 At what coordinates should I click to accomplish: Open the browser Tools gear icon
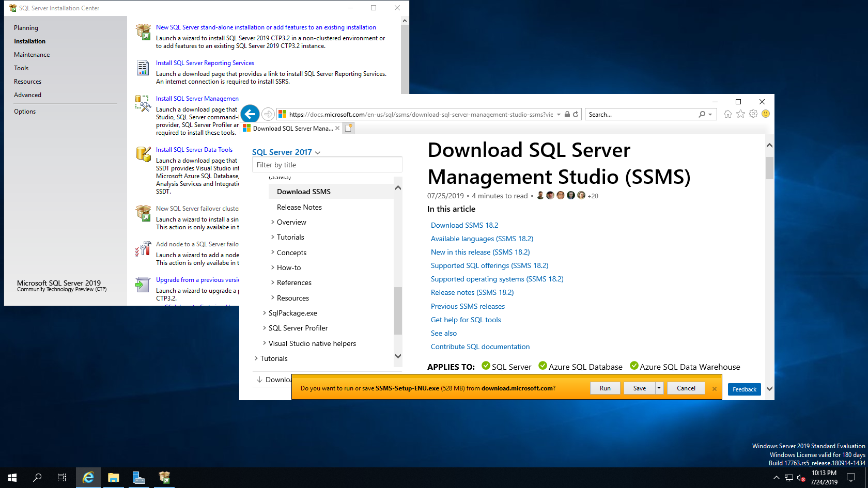click(753, 114)
